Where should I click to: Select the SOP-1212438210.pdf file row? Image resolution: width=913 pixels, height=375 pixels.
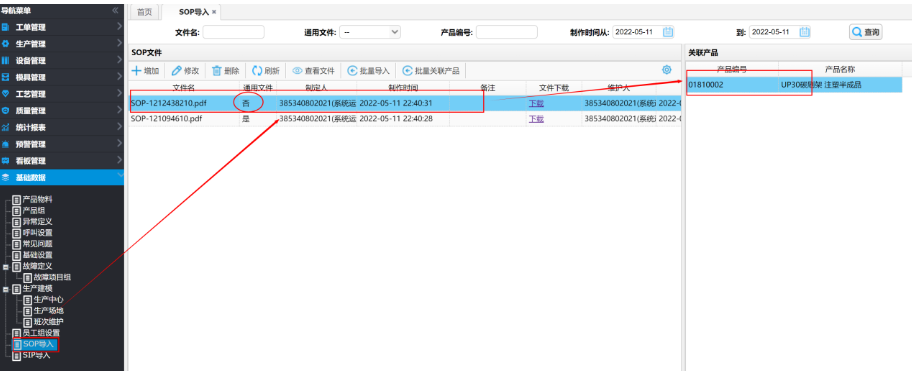[x=404, y=103]
